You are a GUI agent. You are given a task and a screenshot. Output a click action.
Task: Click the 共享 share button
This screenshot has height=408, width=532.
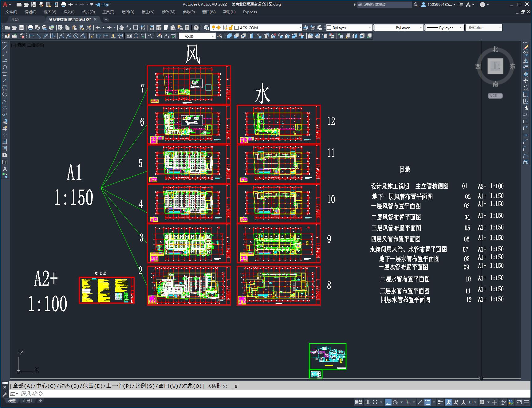[x=103, y=4]
